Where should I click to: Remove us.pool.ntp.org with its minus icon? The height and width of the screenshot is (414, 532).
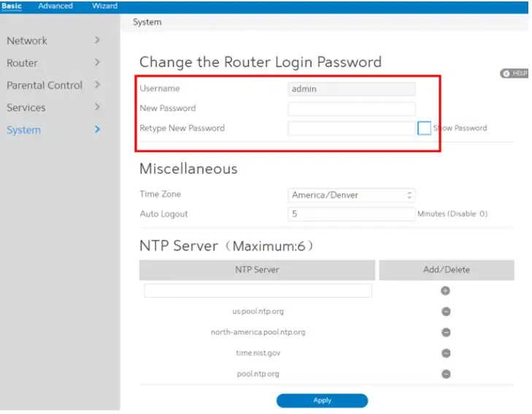446,311
